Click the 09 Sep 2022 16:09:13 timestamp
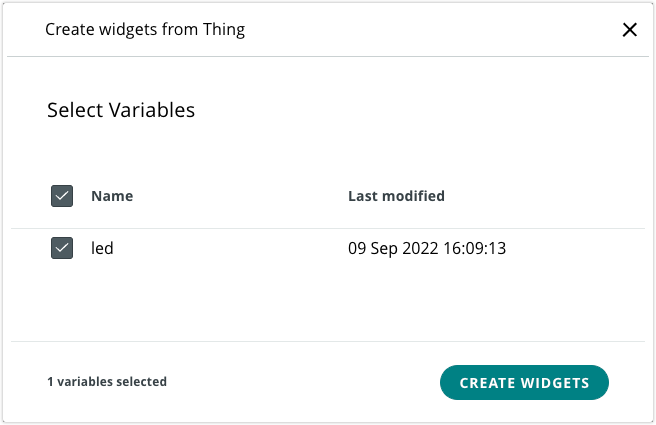The width and height of the screenshot is (656, 425). (427, 248)
